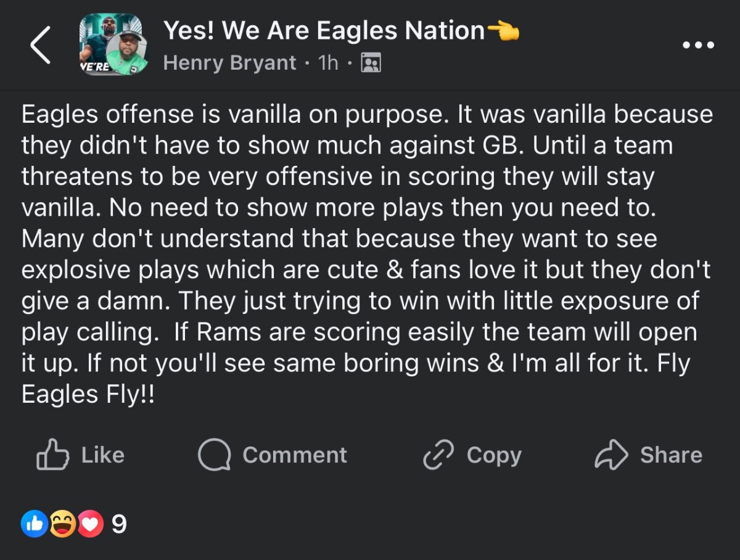
Task: Tap the blue like reaction badge
Action: click(x=35, y=524)
